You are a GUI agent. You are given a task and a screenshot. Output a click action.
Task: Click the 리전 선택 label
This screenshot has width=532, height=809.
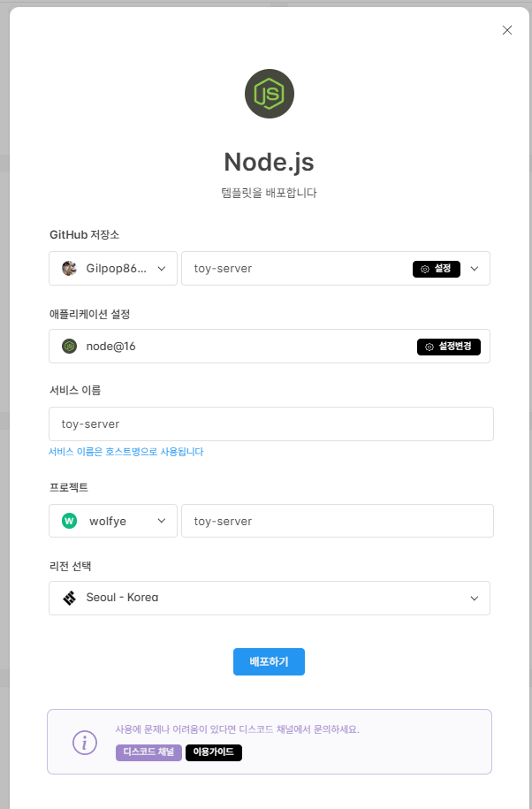pyautogui.click(x=70, y=566)
